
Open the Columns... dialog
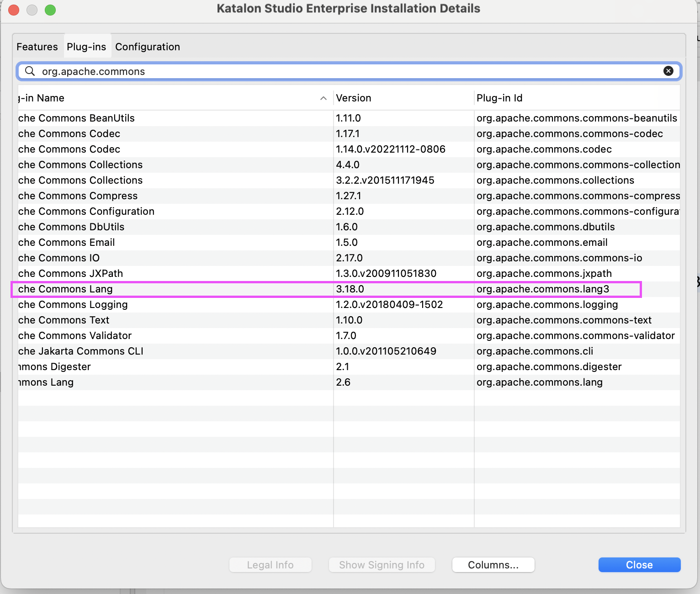point(493,565)
